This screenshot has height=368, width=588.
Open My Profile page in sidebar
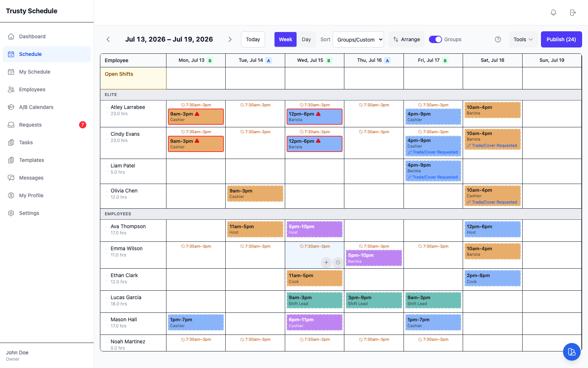coord(47,195)
